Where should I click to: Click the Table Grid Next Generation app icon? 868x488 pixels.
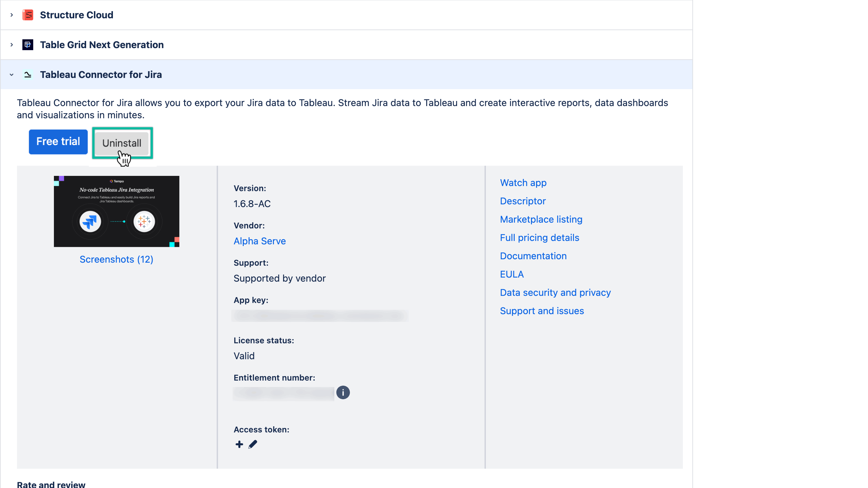pyautogui.click(x=28, y=44)
